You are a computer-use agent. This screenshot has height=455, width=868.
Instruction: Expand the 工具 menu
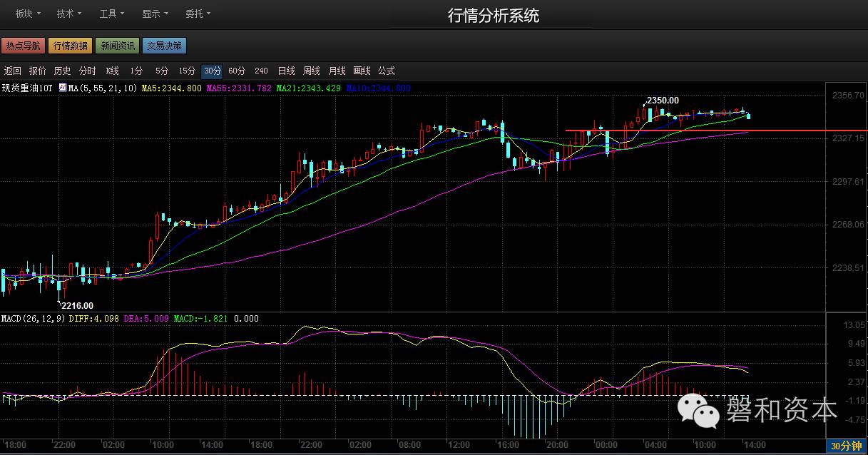pyautogui.click(x=112, y=14)
